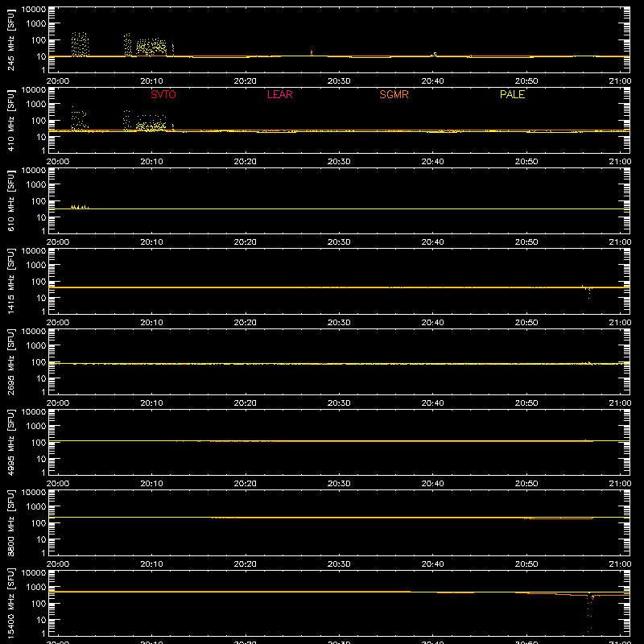
Task: Click the yellow PALE station label
Action: click(x=512, y=94)
